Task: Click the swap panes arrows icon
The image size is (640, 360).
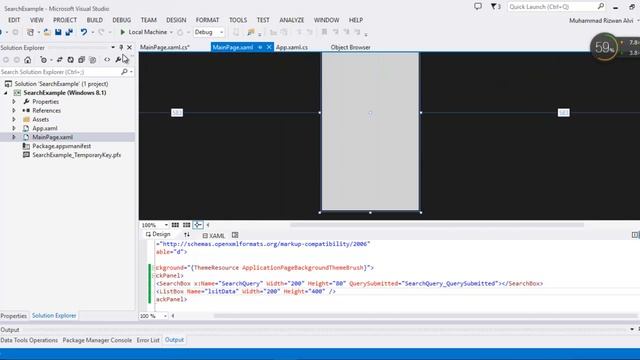Action: [x=187, y=235]
